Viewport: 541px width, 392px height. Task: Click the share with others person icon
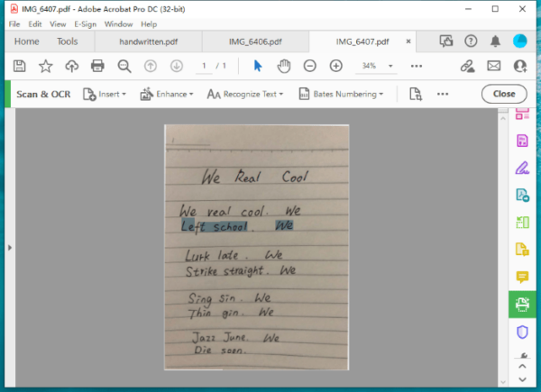[x=520, y=66]
